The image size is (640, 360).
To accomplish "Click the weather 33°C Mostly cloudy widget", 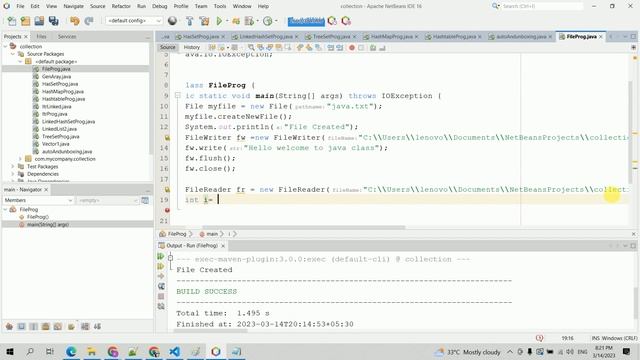I will (x=468, y=351).
